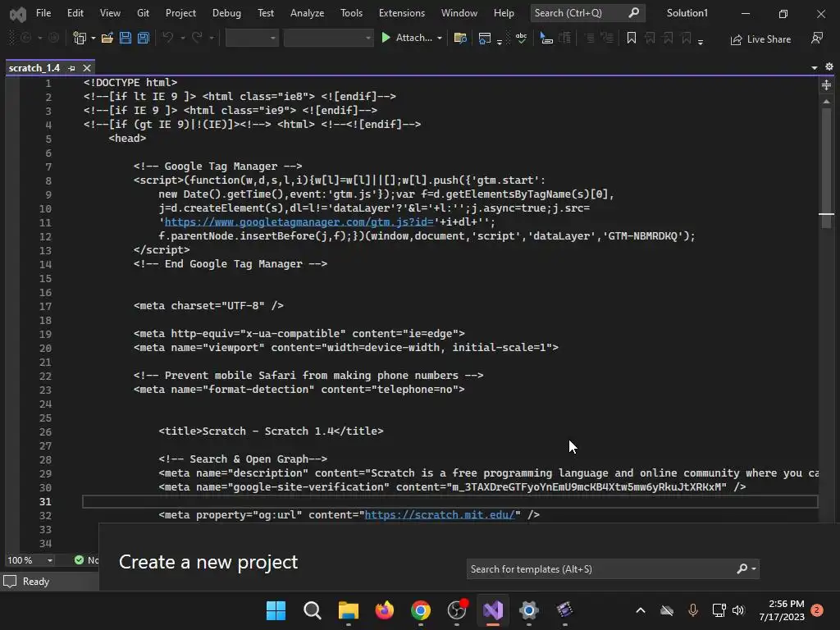Click the display quick info cursor icon

546,38
